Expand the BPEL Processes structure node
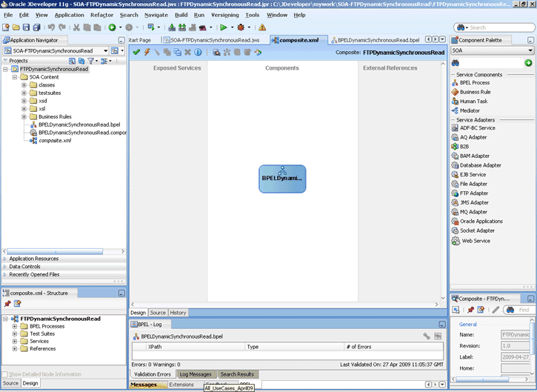537x392 pixels. [x=15, y=327]
